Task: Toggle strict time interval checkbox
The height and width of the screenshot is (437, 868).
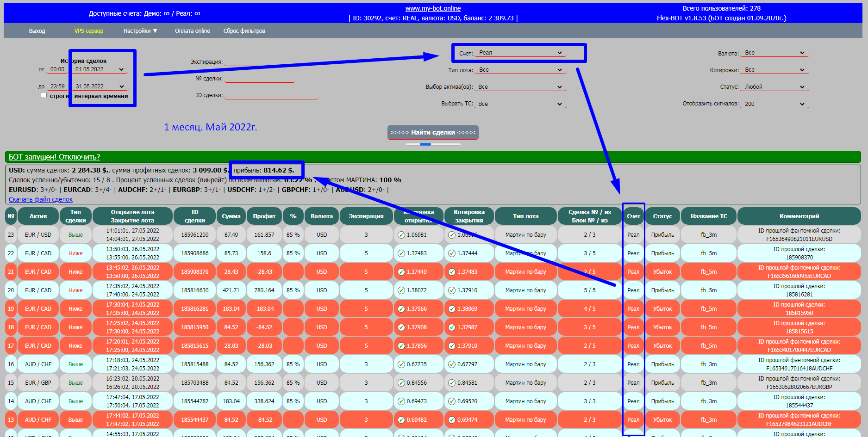Action: (44, 95)
